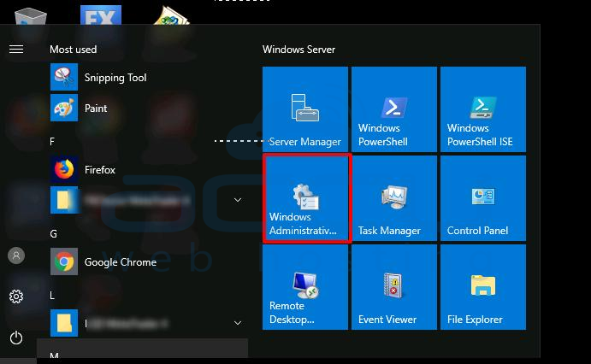
Task: Expand the blurred folder under F
Action: (238, 200)
